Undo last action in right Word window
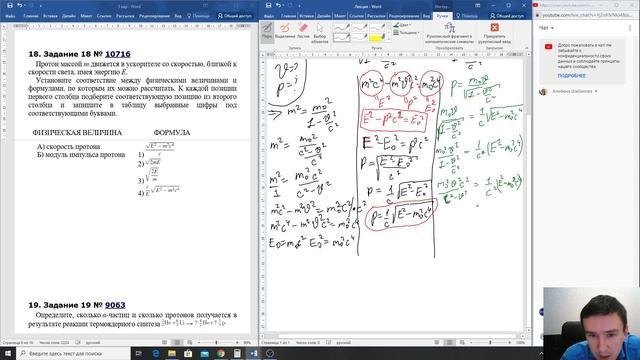 [x=278, y=5]
